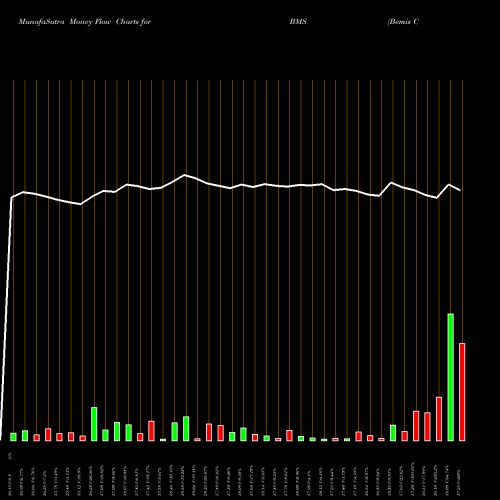500x500 pixels.
Task: Select the second-tallest green money flow bar
Action: point(94,424)
